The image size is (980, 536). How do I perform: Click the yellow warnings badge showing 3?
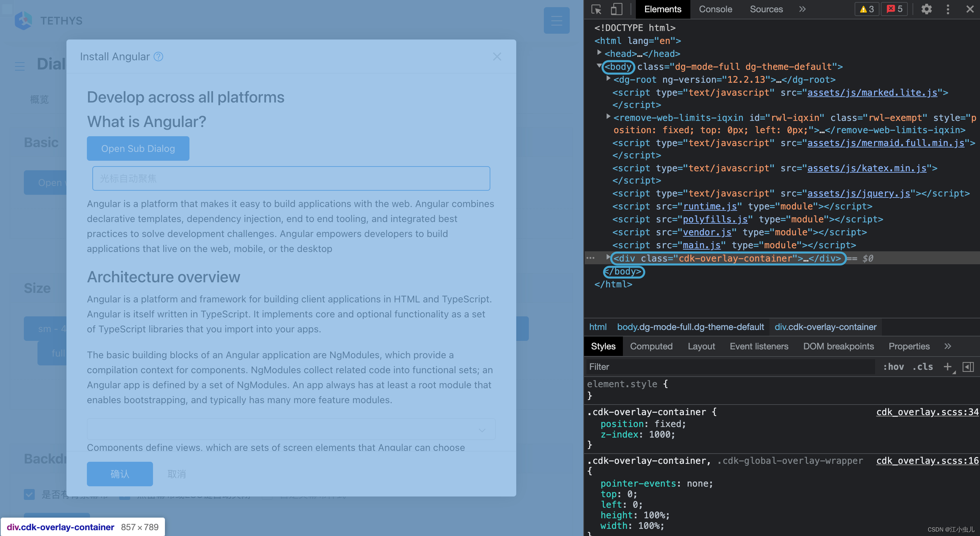(x=866, y=9)
